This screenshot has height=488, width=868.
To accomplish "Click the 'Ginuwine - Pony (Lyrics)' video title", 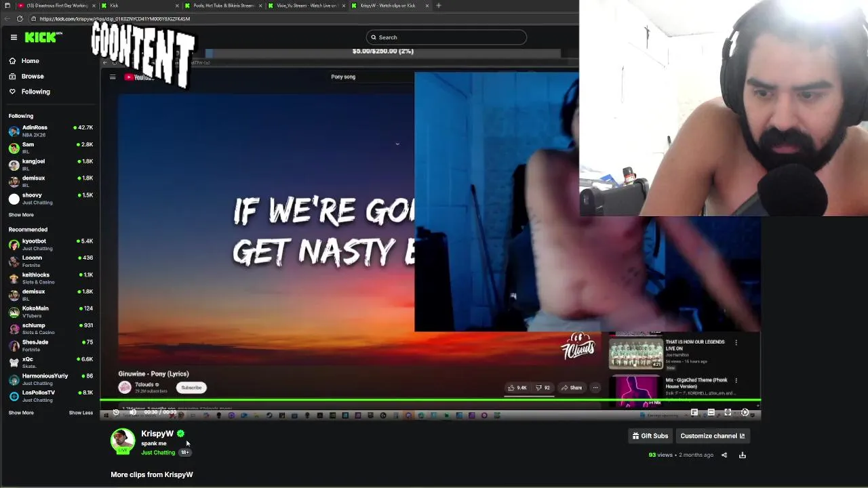I will [x=153, y=373].
